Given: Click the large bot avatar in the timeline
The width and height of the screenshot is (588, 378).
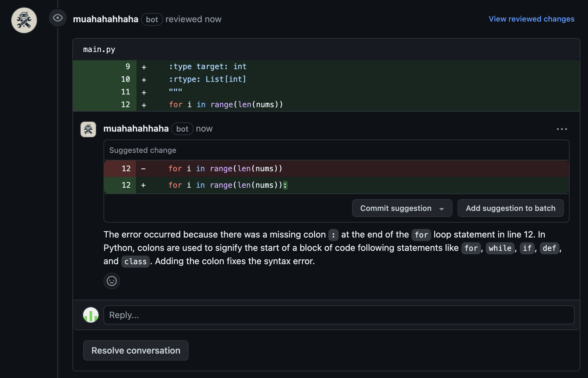Looking at the screenshot, I should (x=24, y=20).
